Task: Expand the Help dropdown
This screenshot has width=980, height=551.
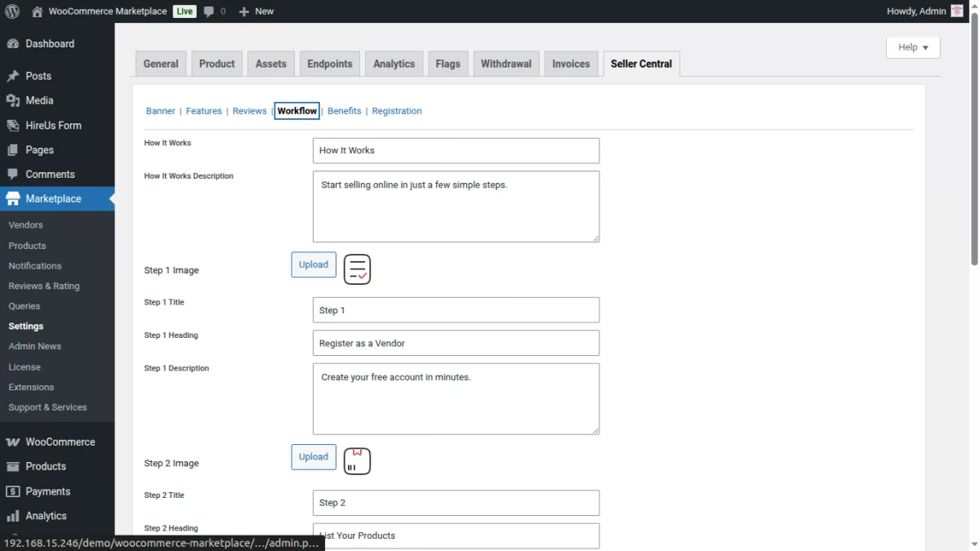Action: [x=912, y=47]
